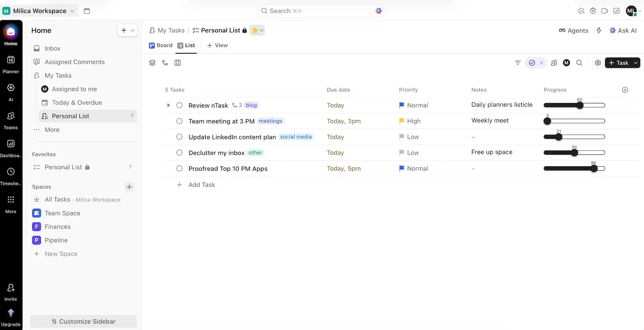Mark Proofread Top 10 PM Apps complete
This screenshot has height=330, width=644.
180,168
